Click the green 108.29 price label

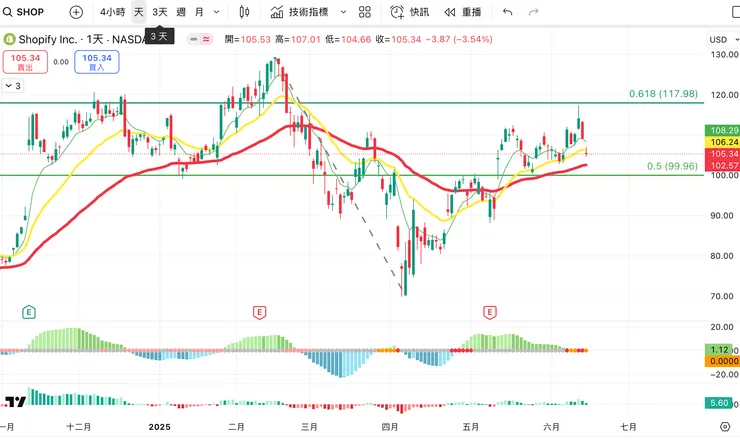point(722,130)
